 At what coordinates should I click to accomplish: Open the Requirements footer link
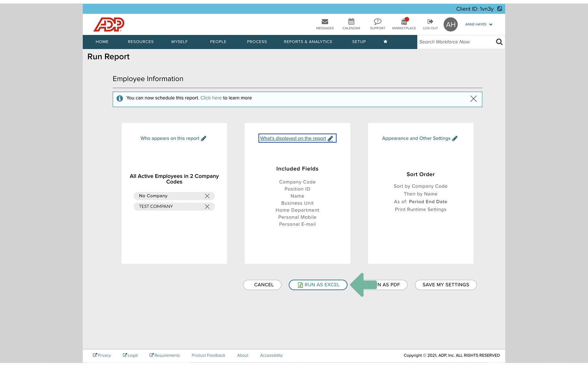[x=164, y=355]
